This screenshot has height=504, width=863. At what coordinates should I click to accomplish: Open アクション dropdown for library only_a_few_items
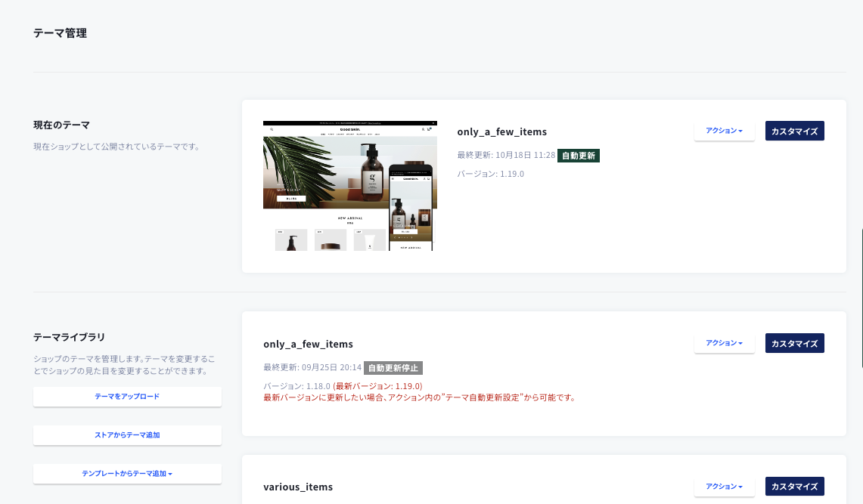tap(724, 343)
